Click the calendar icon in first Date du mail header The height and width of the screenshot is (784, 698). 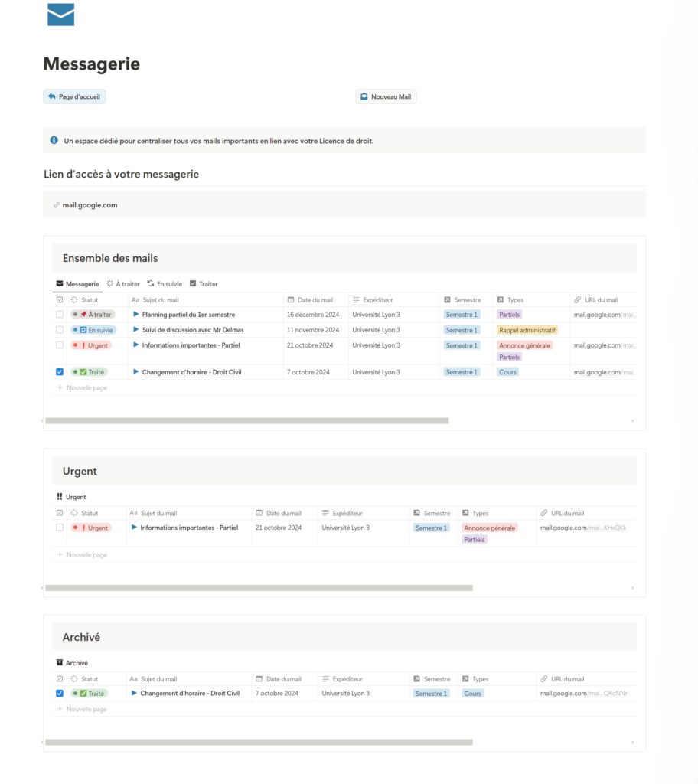click(x=291, y=300)
